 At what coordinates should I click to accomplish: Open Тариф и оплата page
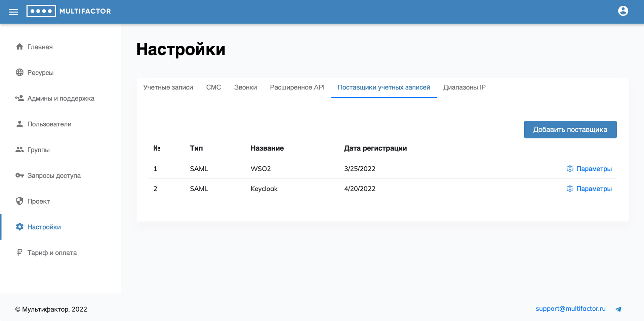[x=52, y=253]
